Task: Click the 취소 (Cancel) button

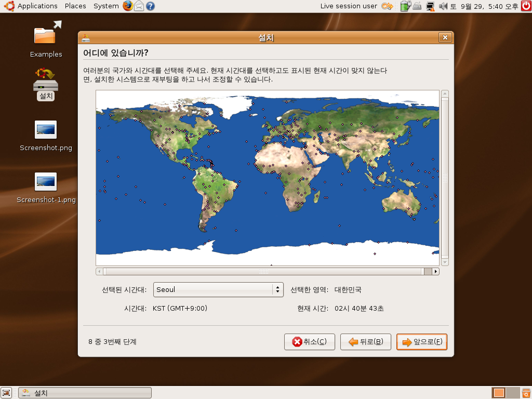Action: click(310, 342)
